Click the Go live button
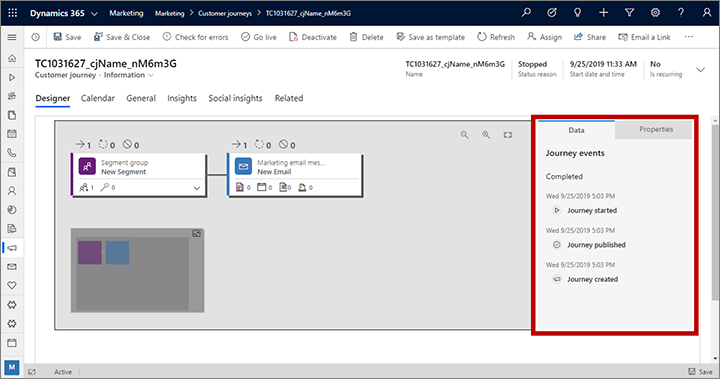720x379 pixels. point(259,37)
